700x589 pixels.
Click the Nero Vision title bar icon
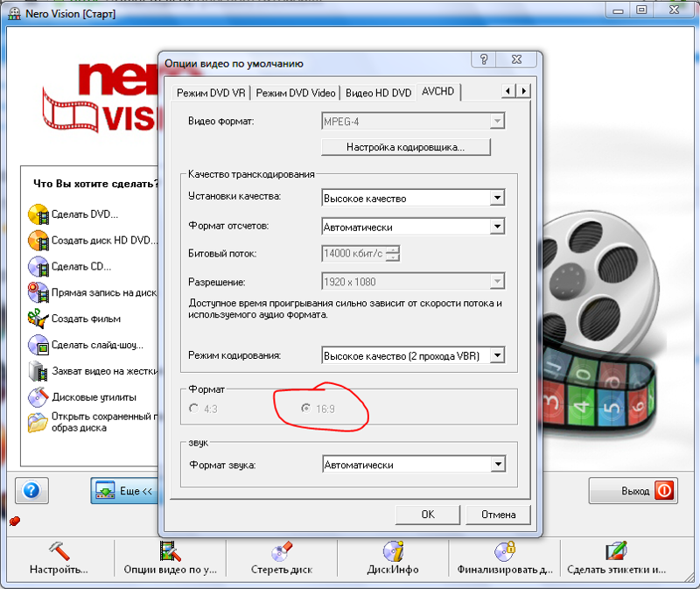pyautogui.click(x=15, y=13)
